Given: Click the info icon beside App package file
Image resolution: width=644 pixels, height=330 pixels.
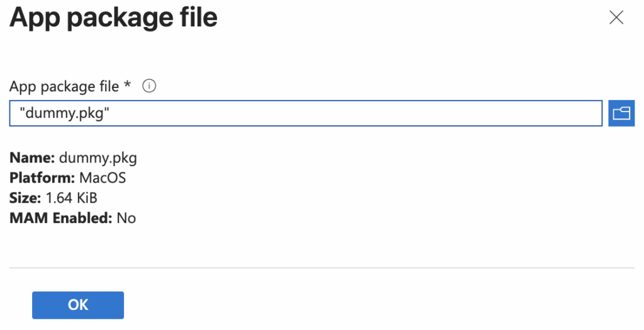Looking at the screenshot, I should click(149, 86).
